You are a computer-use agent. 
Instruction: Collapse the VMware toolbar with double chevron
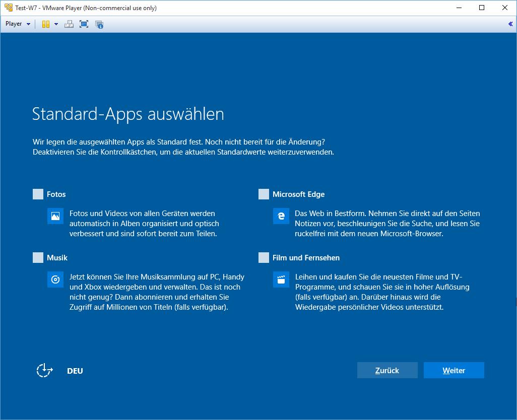coord(510,24)
